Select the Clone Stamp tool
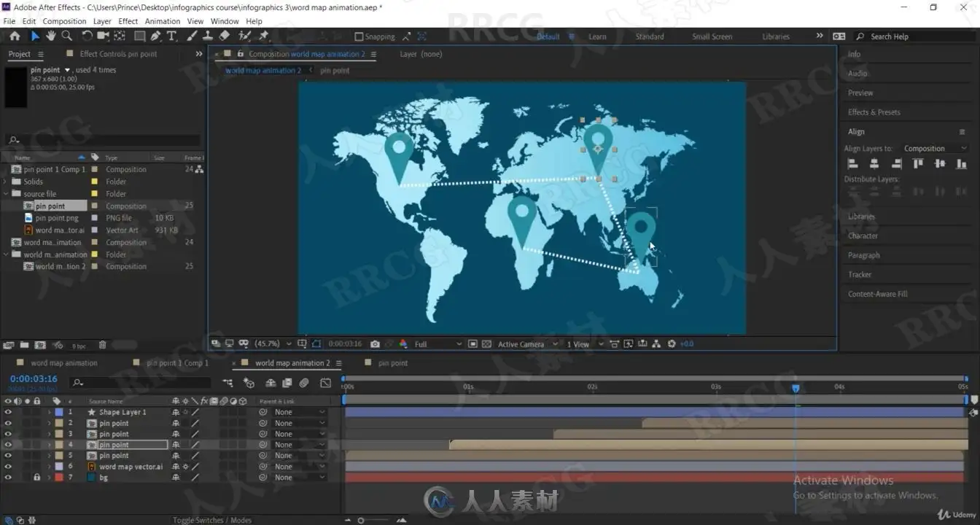The width and height of the screenshot is (980, 525). (x=208, y=36)
